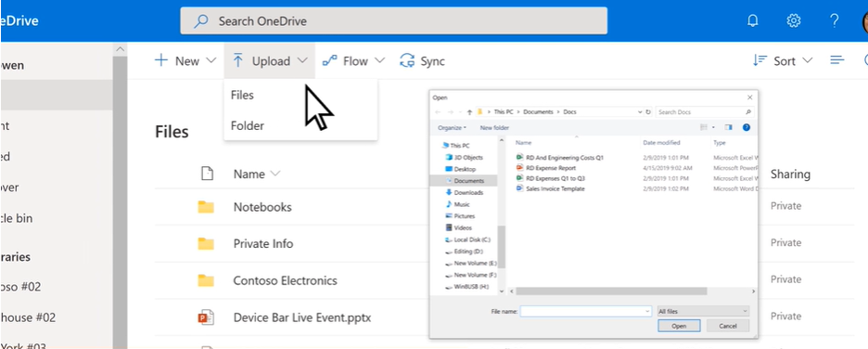Select New Volume (E:) drive
The height and width of the screenshot is (349, 868).
[470, 263]
